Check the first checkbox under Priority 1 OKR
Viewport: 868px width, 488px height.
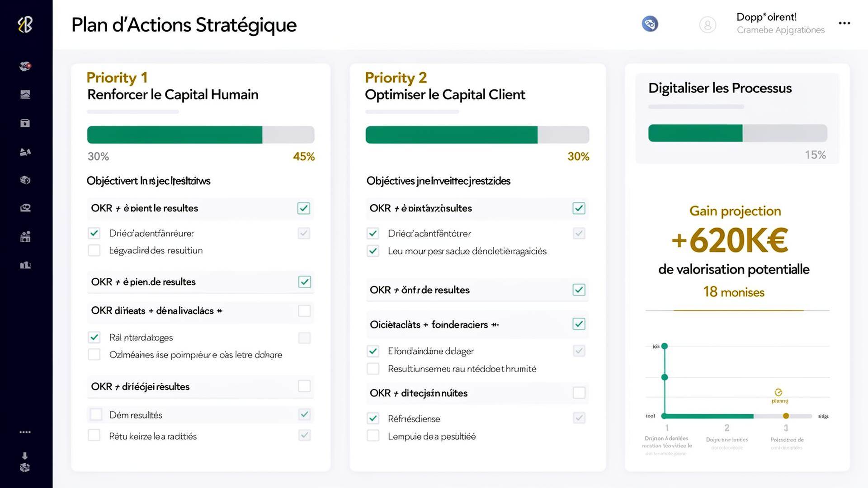point(304,208)
